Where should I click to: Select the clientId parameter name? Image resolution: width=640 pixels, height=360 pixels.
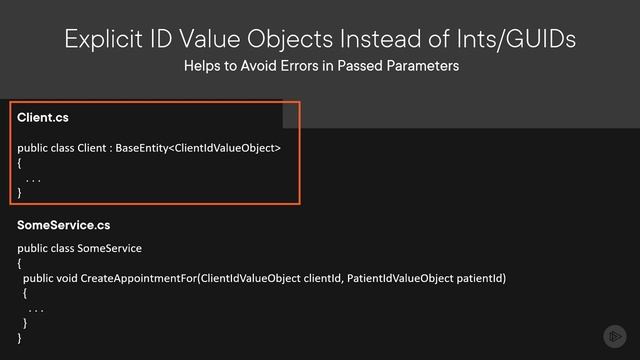click(x=322, y=278)
